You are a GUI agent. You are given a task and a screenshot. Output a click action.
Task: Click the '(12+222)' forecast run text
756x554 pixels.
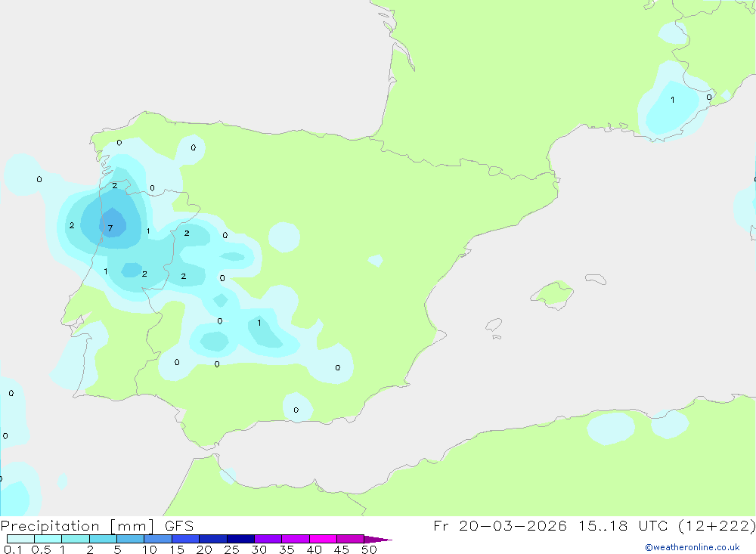[717, 525]
